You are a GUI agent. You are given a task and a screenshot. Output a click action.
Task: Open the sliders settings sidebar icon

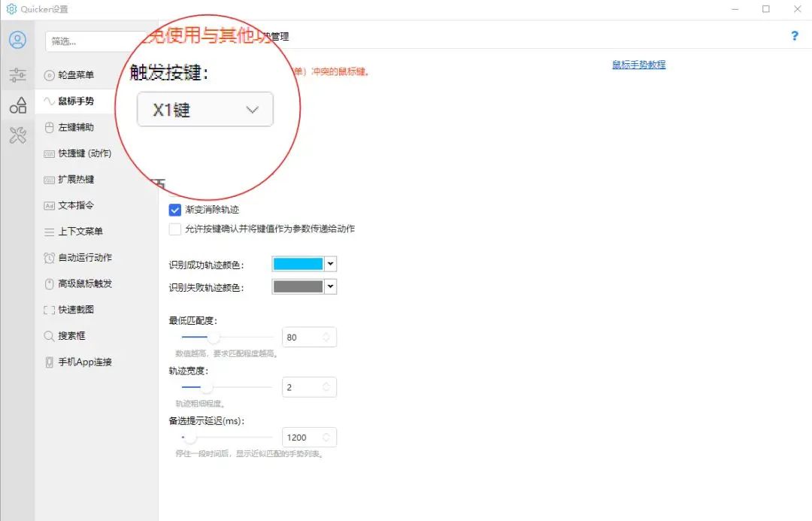pyautogui.click(x=17, y=75)
